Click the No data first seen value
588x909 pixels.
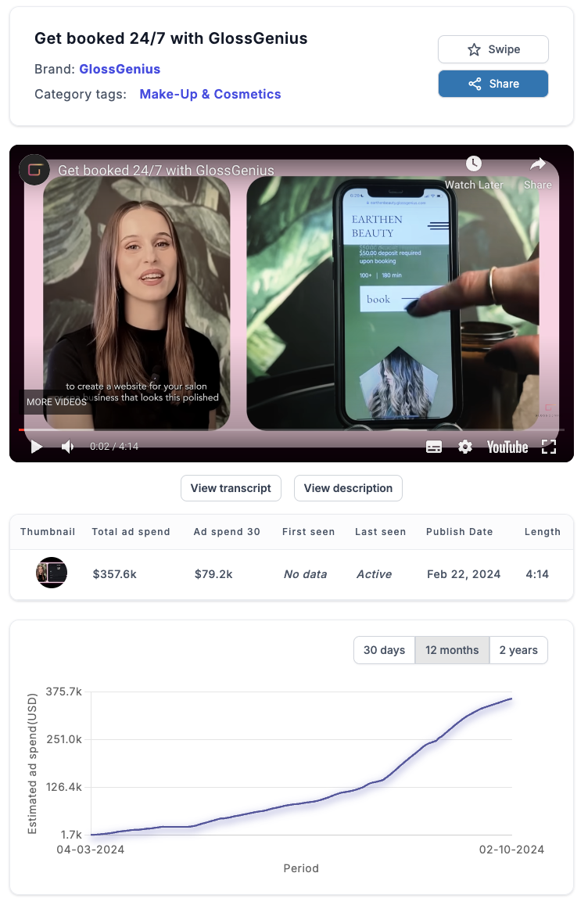coord(305,574)
